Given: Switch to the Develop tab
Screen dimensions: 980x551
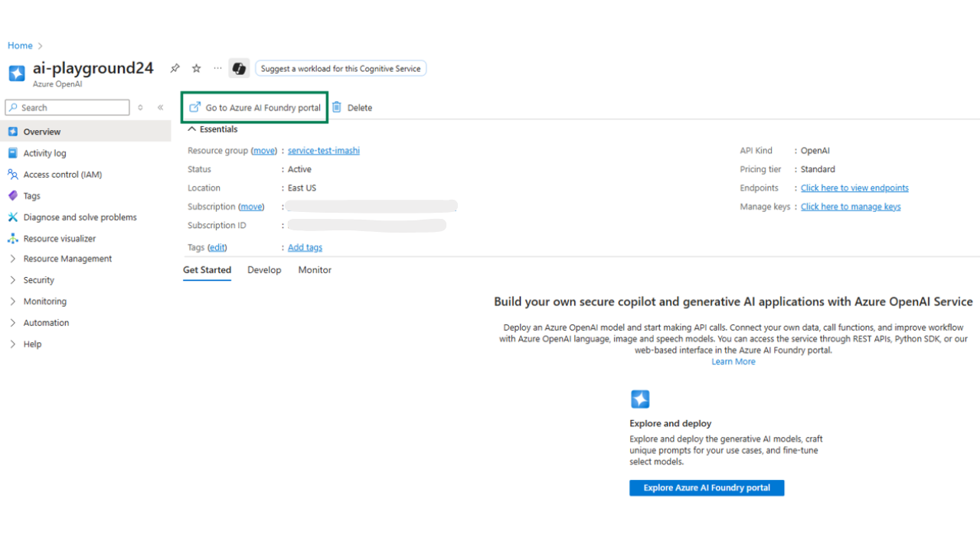Looking at the screenshot, I should [x=264, y=270].
